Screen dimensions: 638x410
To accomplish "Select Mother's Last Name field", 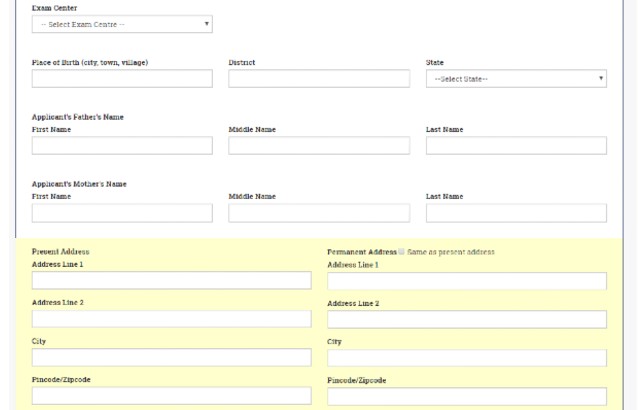I will pyautogui.click(x=515, y=213).
